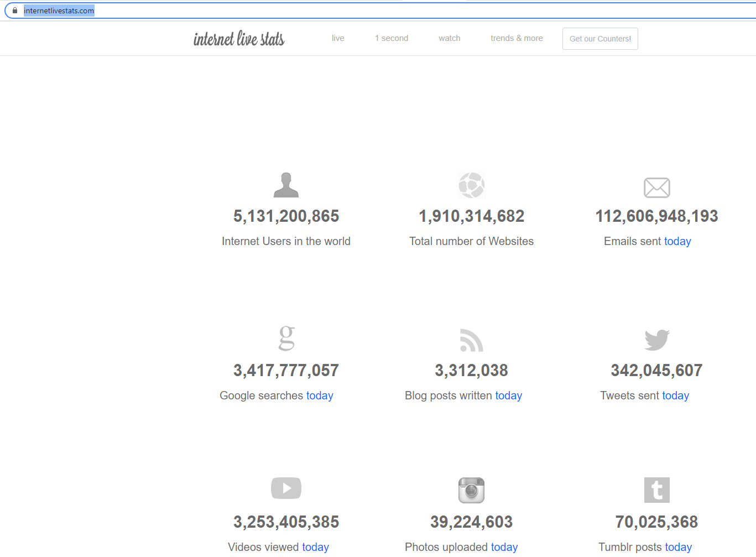Screen dimensions: 756x557
Task: Select the Tumblr posts counter 70,025,368
Action: [657, 522]
